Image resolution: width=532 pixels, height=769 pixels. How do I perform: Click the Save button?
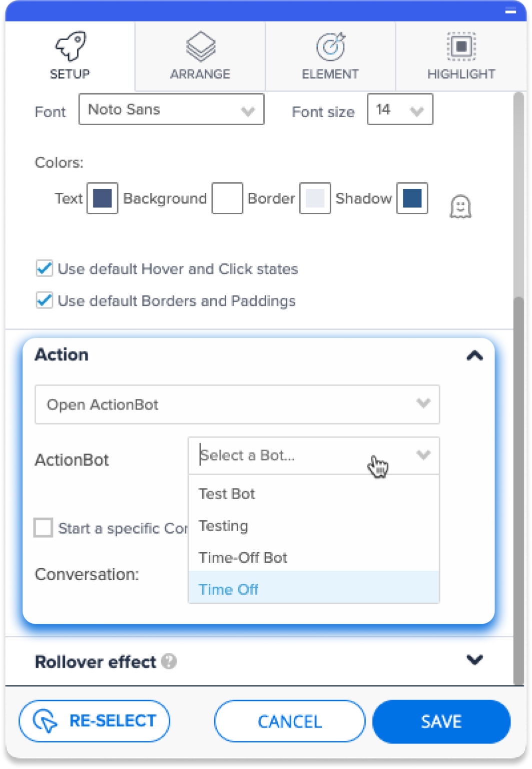(441, 721)
